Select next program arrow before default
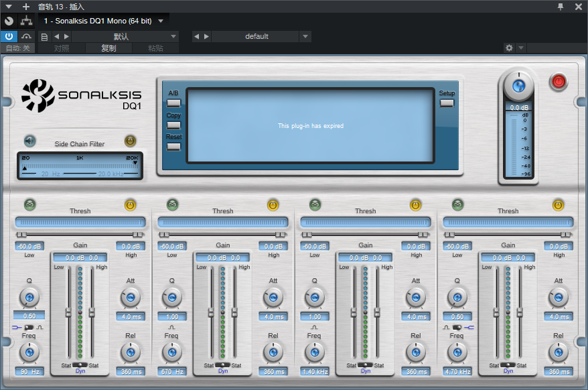Screen dimensions: 588x390 pyautogui.click(x=206, y=36)
